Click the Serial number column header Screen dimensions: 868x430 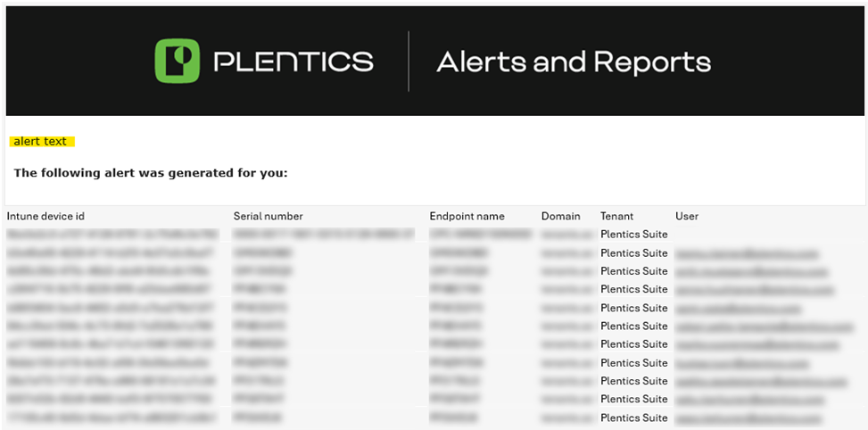268,216
